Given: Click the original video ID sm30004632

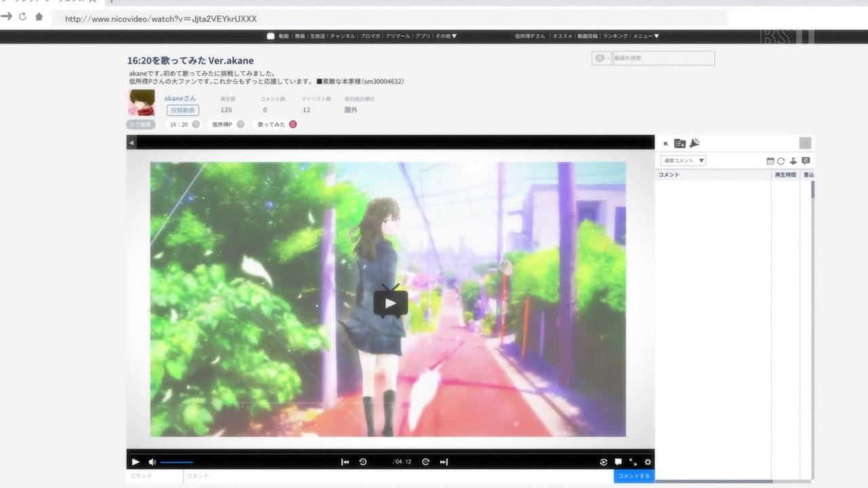Looking at the screenshot, I should [x=384, y=81].
